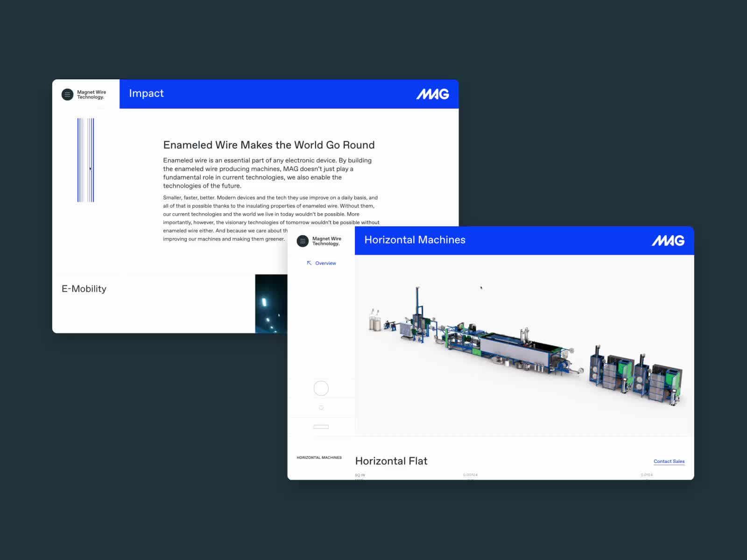Switch to the Horizontal Machines header tab
Viewport: 747px width, 560px height.
click(415, 240)
